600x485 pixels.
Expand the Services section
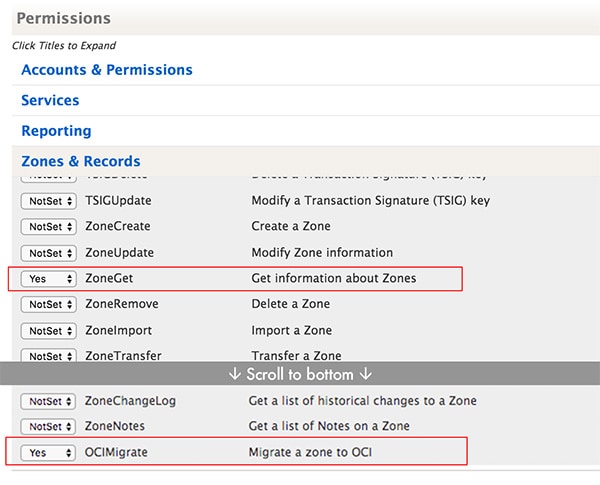[50, 100]
